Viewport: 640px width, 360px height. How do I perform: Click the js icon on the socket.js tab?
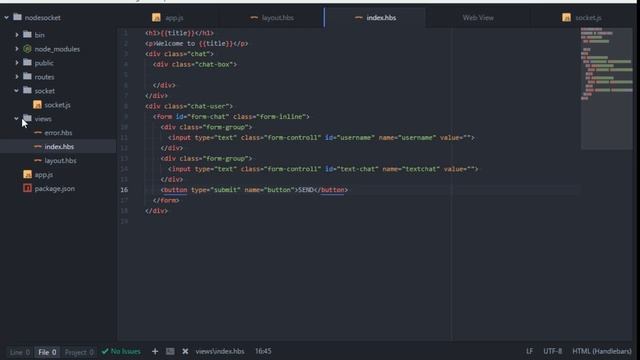[x=567, y=18]
